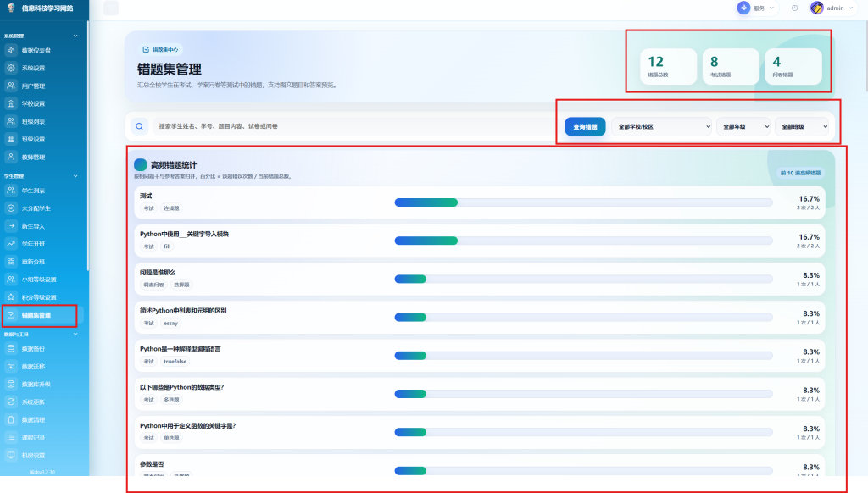Click 'Python中用于定义函数的关键字是?' question title
868x493 pixels.
[x=187, y=425]
